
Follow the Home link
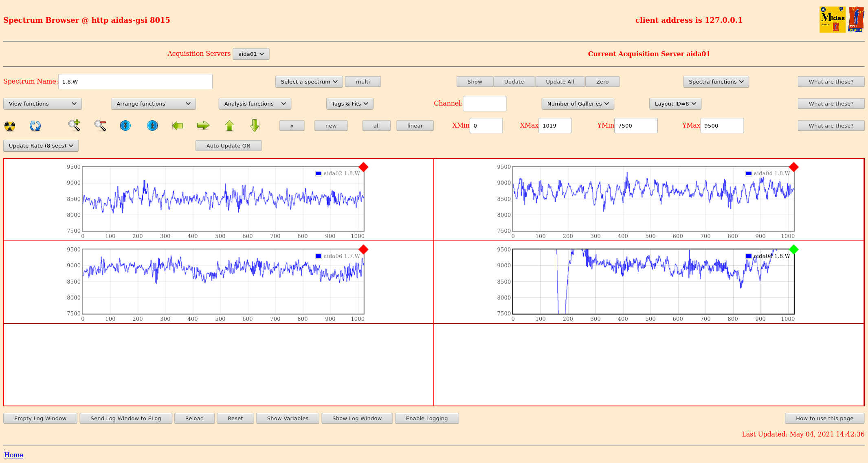pos(13,455)
